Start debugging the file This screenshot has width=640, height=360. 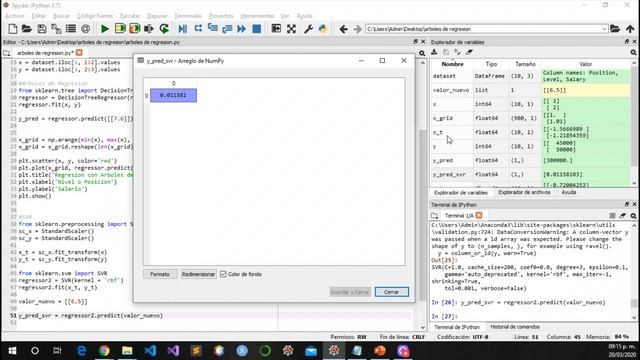pos(182,29)
